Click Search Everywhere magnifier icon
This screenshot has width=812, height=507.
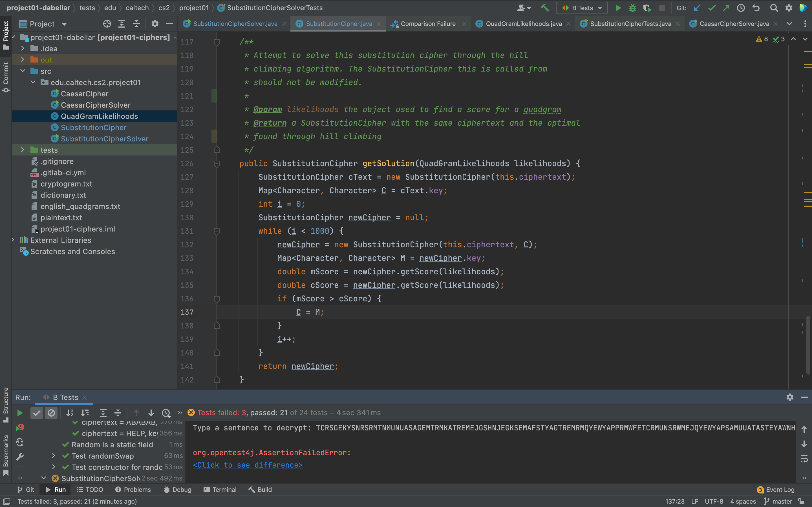[774, 8]
